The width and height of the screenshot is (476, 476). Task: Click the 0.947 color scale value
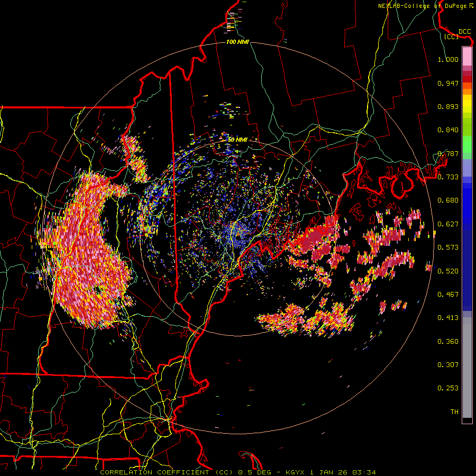pos(448,83)
